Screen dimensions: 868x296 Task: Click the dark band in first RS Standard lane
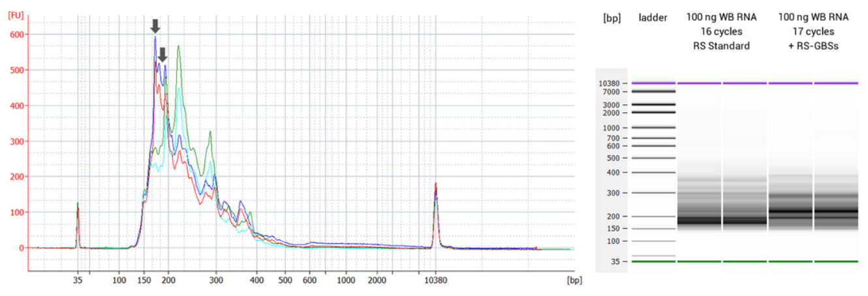click(699, 221)
